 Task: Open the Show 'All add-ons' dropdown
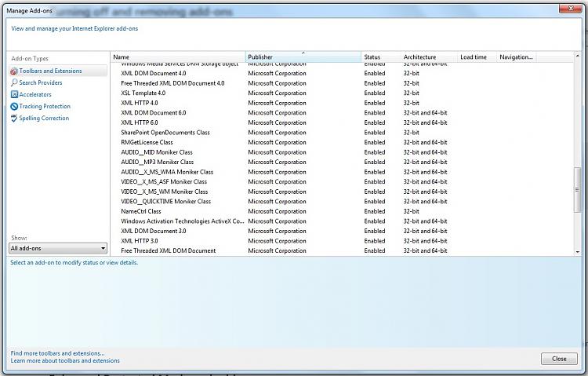(58, 248)
